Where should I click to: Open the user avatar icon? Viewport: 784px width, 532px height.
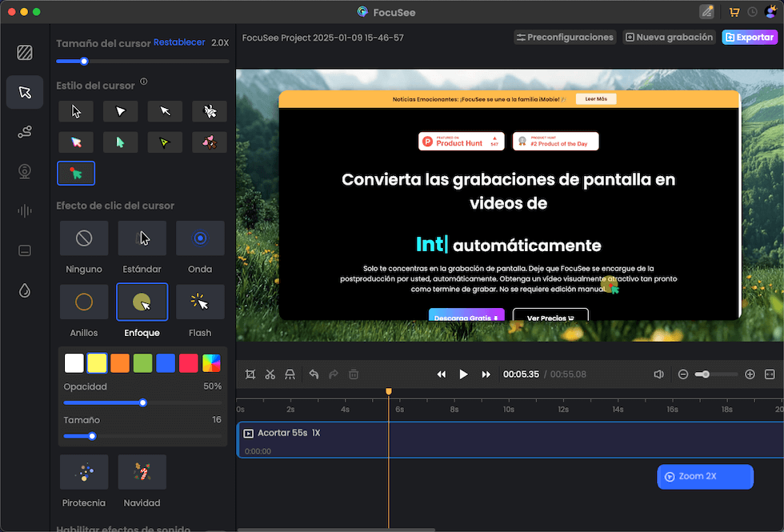(x=770, y=12)
